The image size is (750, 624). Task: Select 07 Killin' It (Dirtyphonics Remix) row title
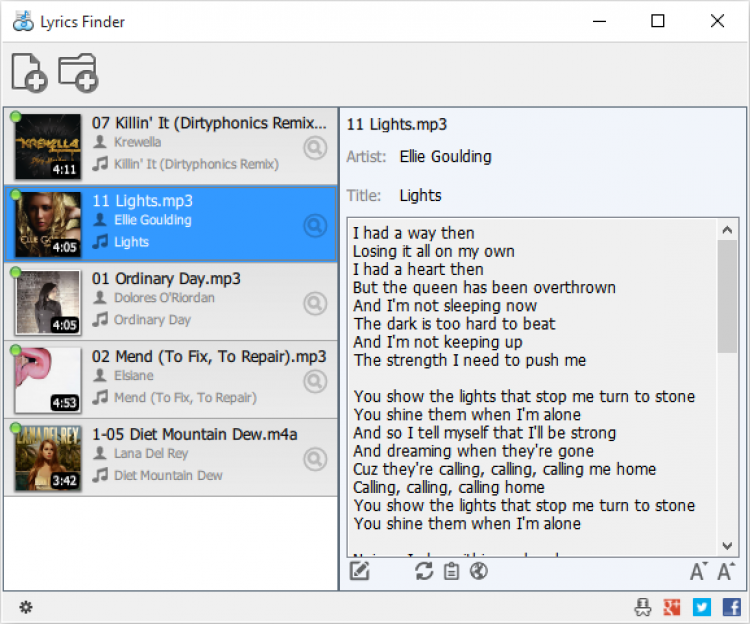coord(209,123)
